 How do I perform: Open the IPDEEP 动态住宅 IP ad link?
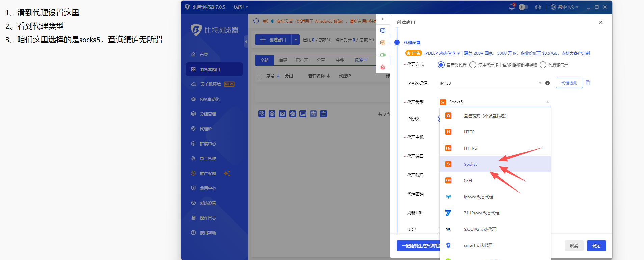(x=507, y=53)
